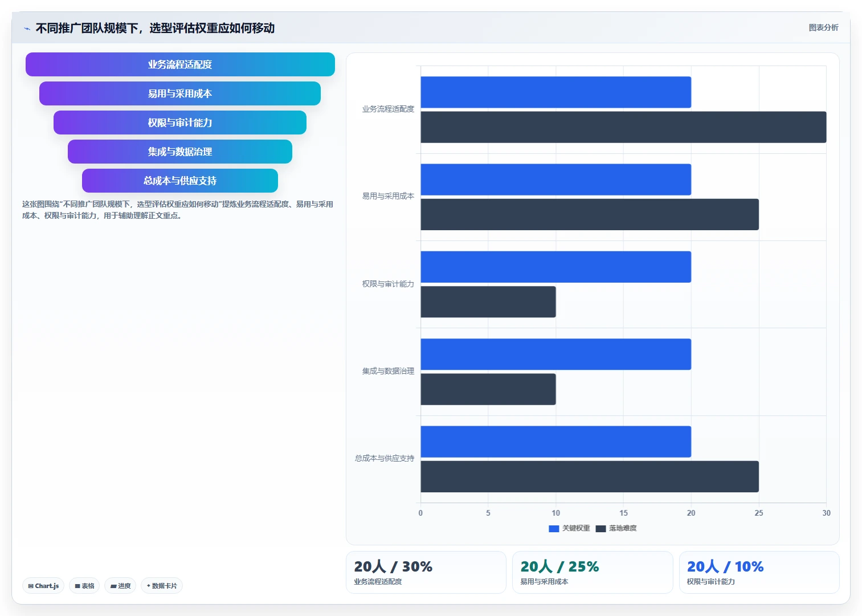Click the small icon in the 数据卡片 tag
This screenshot has width=862, height=616.
tap(149, 586)
